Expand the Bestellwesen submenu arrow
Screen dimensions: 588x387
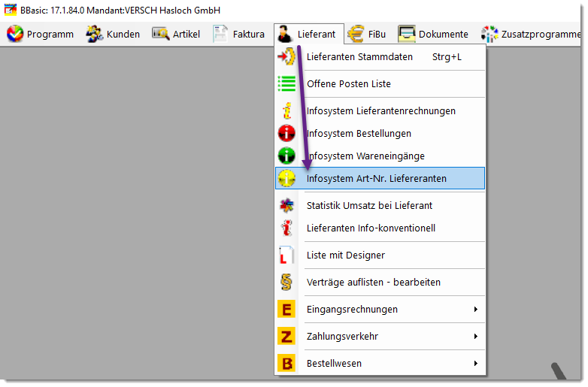point(475,363)
